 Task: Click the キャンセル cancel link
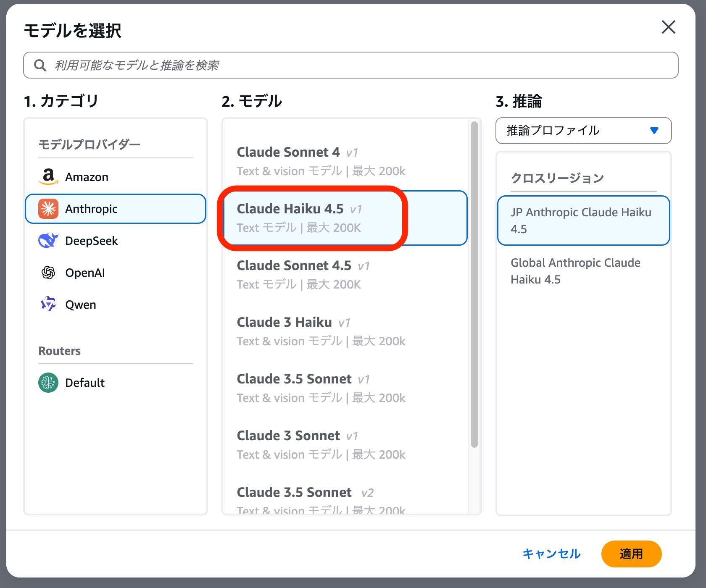coord(551,554)
